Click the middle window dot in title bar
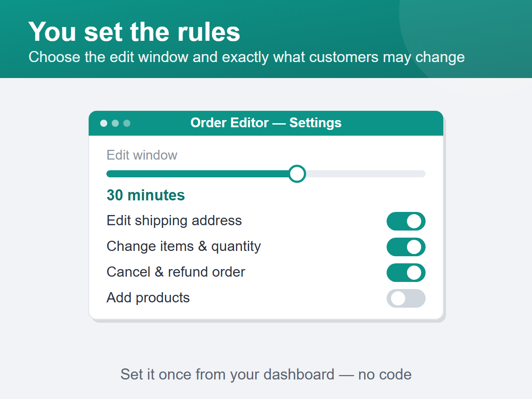This screenshot has height=399, width=532. pos(115,123)
